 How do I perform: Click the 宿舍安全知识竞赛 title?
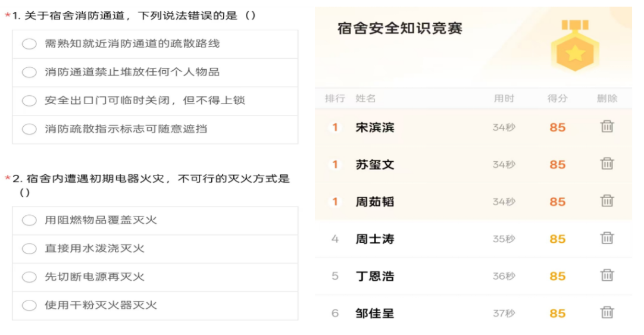pyautogui.click(x=399, y=29)
